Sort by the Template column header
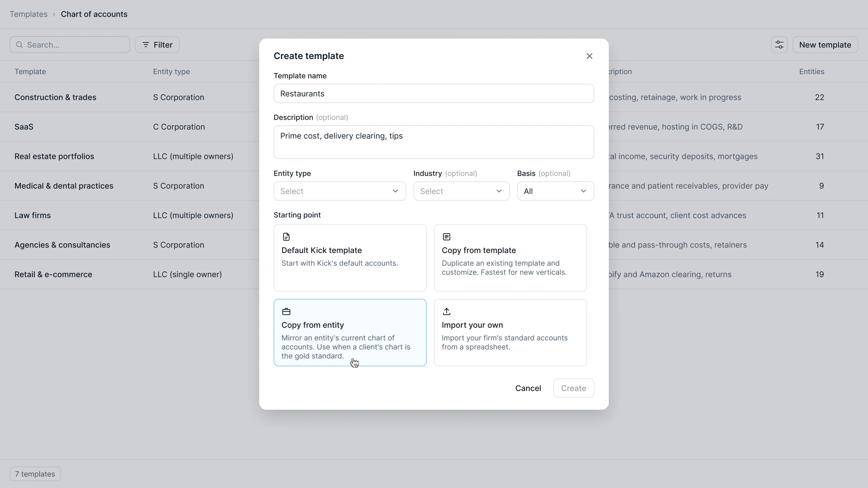 click(x=30, y=72)
